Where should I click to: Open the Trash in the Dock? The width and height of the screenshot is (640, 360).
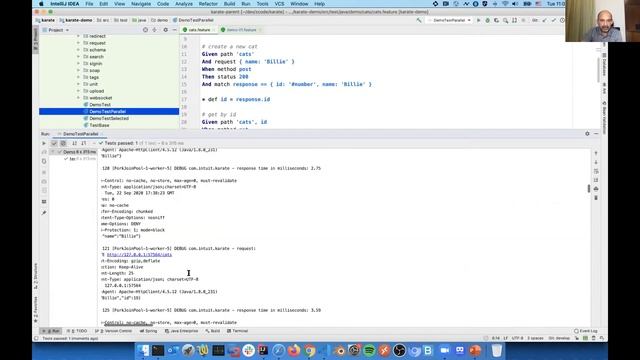(x=496, y=350)
